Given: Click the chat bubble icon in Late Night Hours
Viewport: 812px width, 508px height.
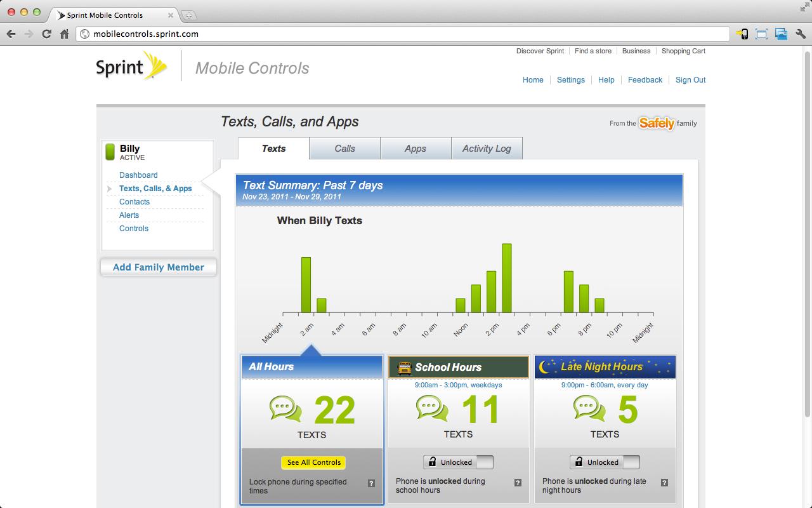Looking at the screenshot, I should click(x=589, y=408).
